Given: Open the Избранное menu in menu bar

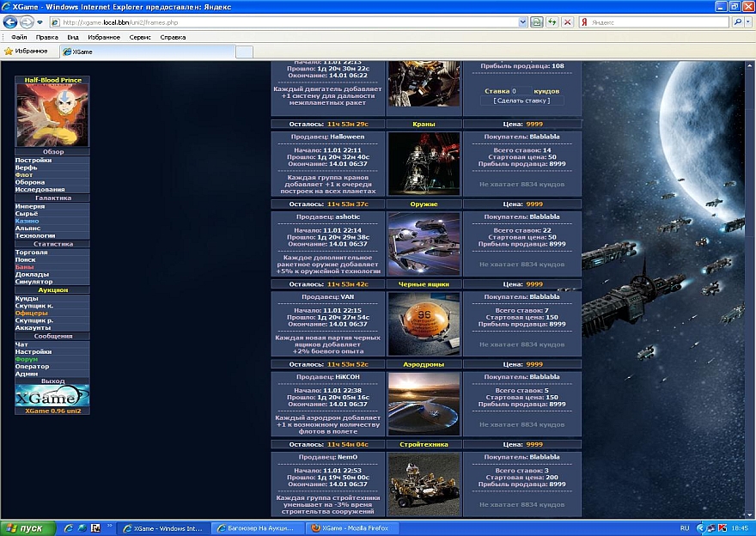Looking at the screenshot, I should (104, 38).
